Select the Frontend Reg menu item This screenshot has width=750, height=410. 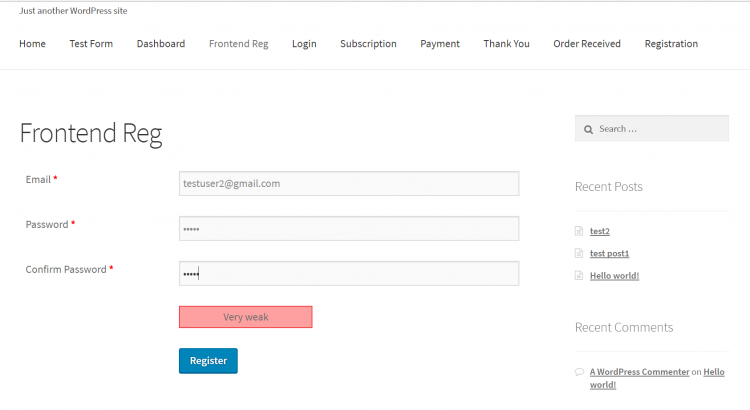click(239, 44)
